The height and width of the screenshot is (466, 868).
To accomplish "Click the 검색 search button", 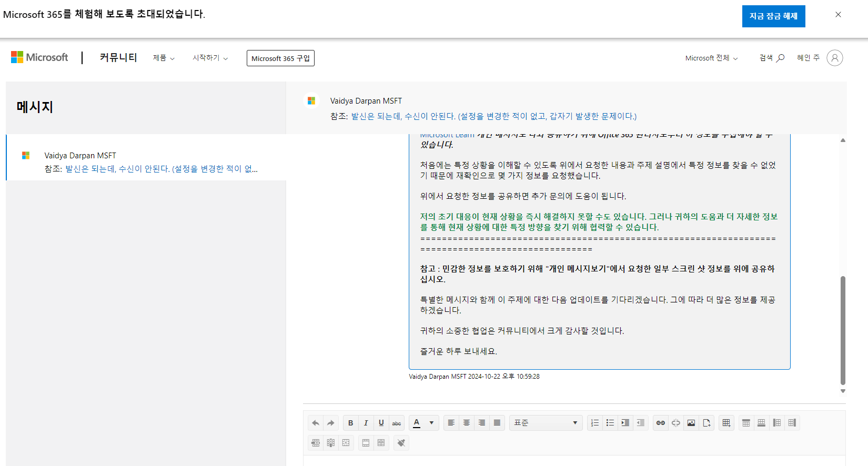I will coord(772,58).
